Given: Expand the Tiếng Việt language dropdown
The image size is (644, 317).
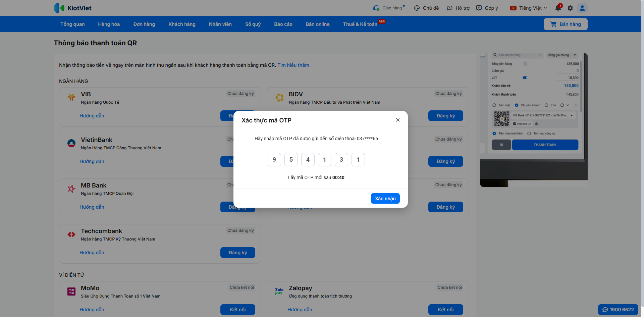Looking at the screenshot, I should pos(528,8).
